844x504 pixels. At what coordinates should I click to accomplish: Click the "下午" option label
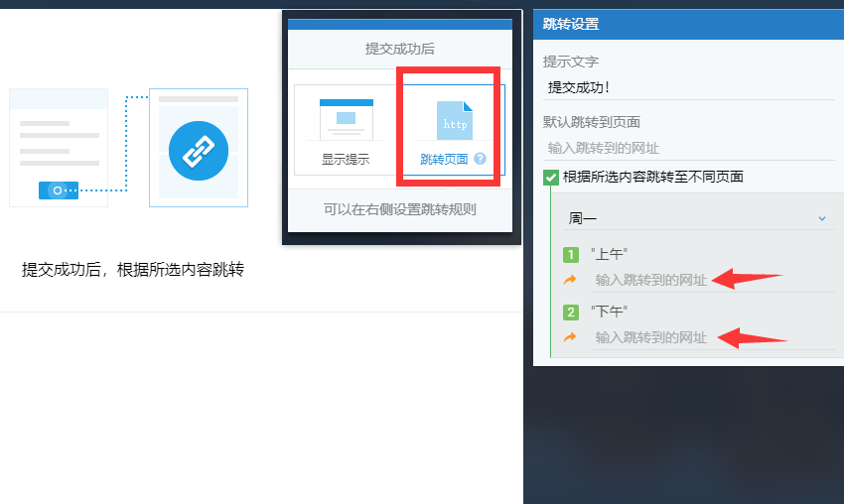point(609,312)
